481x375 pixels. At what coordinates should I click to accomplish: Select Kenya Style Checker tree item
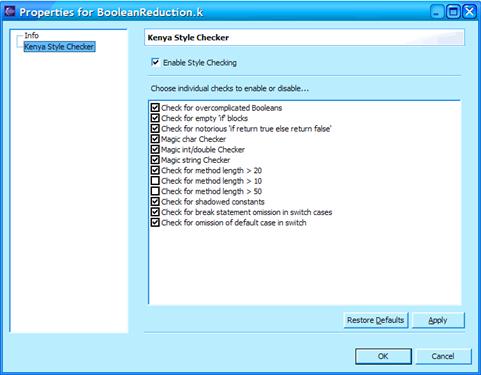click(59, 47)
